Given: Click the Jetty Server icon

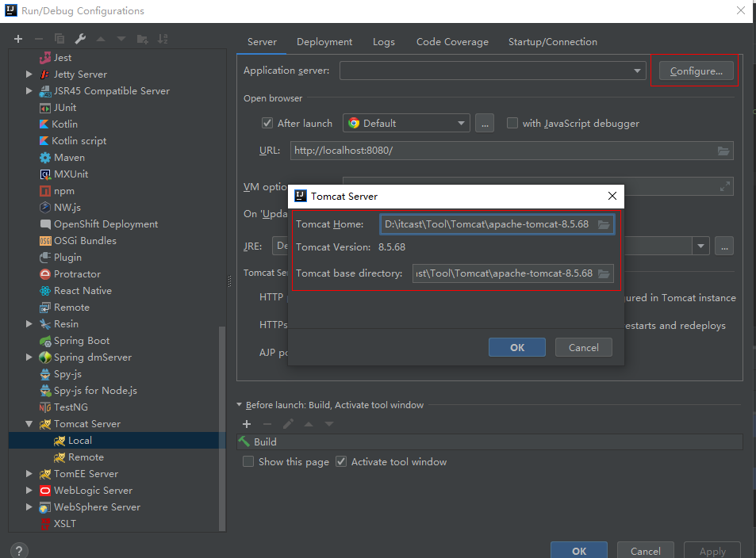Looking at the screenshot, I should 45,75.
